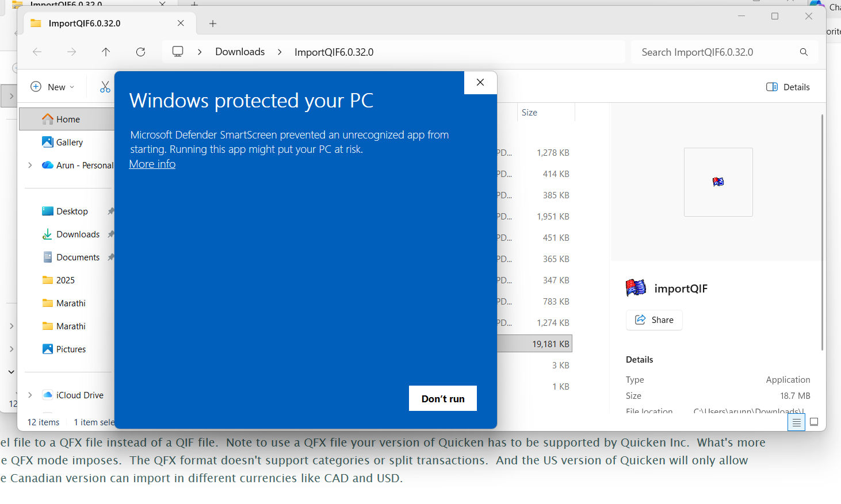Click the Share button in details pane
The height and width of the screenshot is (504, 841).
coord(654,320)
